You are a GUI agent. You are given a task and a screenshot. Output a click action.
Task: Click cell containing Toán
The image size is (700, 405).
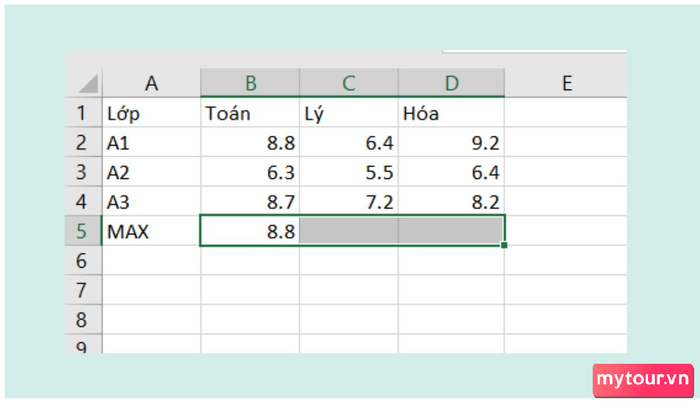250,113
